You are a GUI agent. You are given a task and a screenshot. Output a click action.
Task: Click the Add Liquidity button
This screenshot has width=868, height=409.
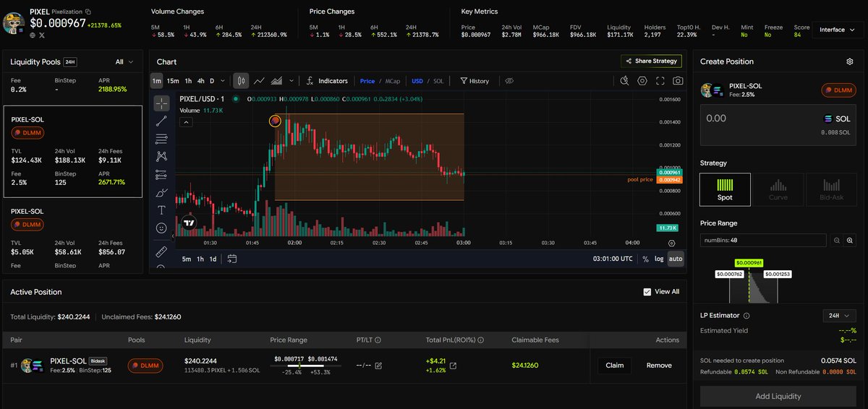778,396
